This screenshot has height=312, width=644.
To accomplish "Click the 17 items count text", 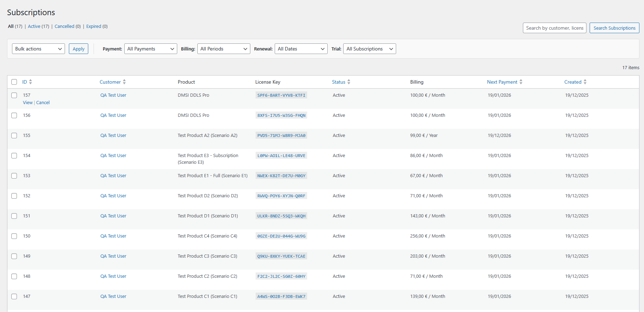I will point(631,68).
